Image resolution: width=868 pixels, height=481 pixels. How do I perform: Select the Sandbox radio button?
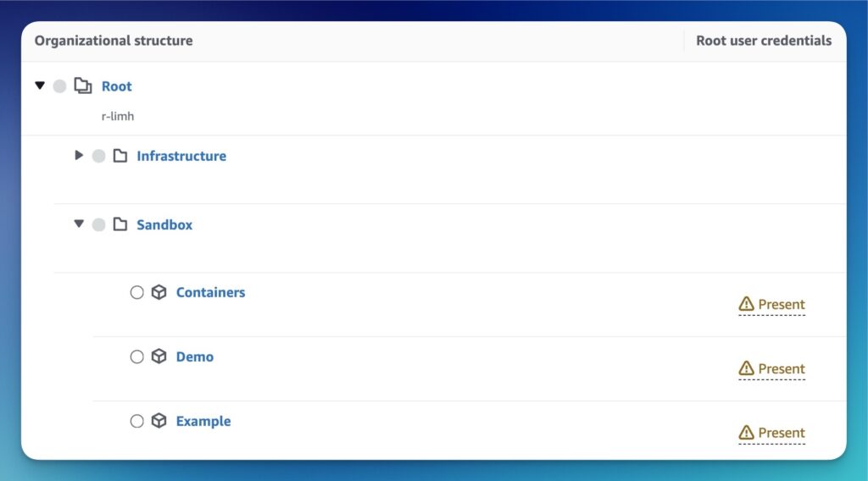pyautogui.click(x=98, y=224)
